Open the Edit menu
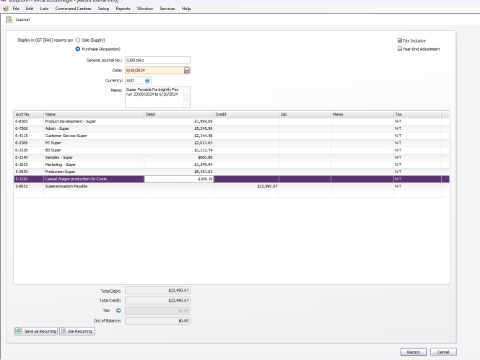The image size is (480, 360). pos(29,8)
